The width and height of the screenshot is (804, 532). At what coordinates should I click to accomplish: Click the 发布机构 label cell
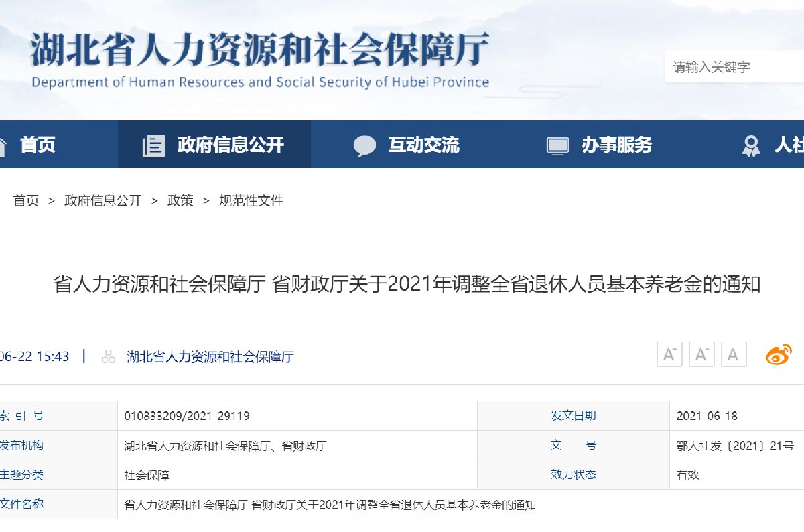pos(58,446)
